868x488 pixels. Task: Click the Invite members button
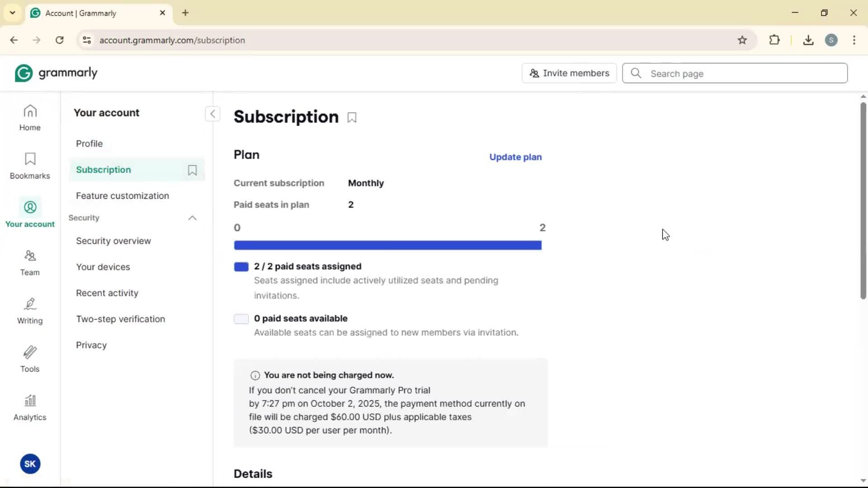[x=569, y=73]
